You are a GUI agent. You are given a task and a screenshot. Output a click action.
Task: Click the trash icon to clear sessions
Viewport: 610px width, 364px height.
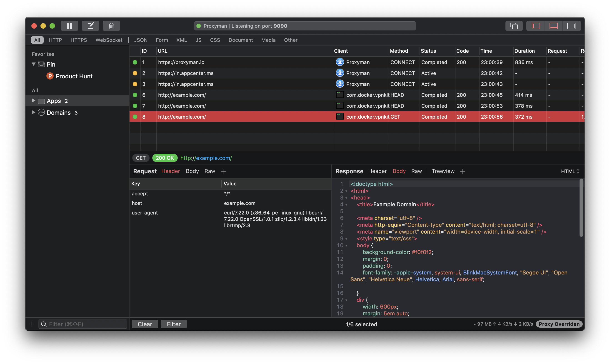click(111, 26)
